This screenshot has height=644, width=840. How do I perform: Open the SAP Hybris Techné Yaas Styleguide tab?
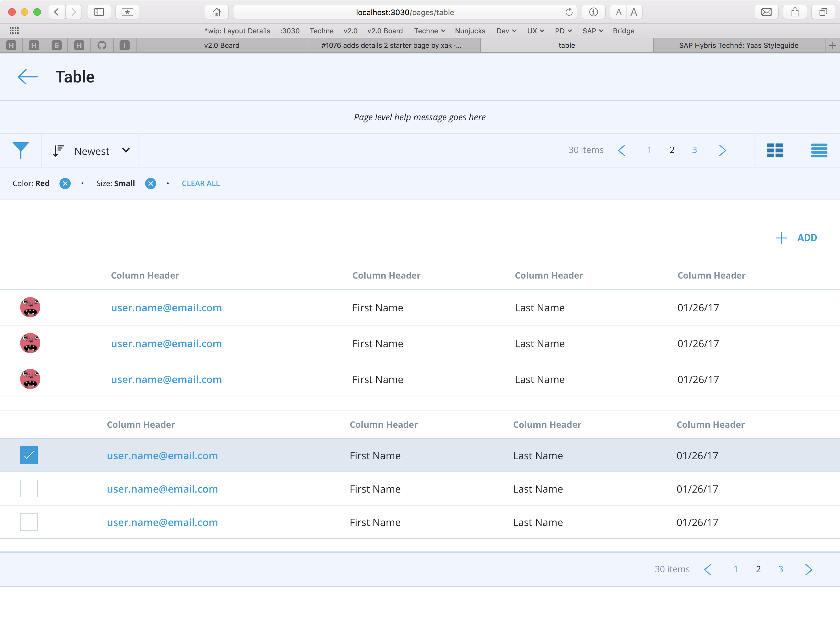pyautogui.click(x=738, y=45)
